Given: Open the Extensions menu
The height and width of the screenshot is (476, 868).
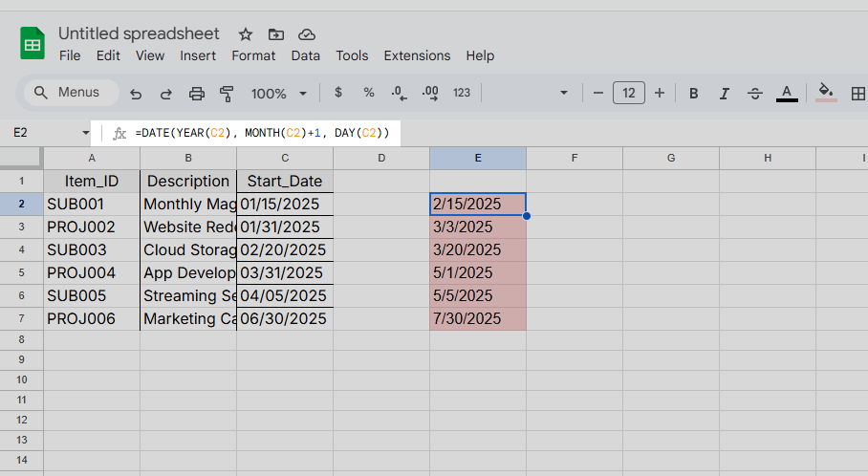Looking at the screenshot, I should [417, 55].
